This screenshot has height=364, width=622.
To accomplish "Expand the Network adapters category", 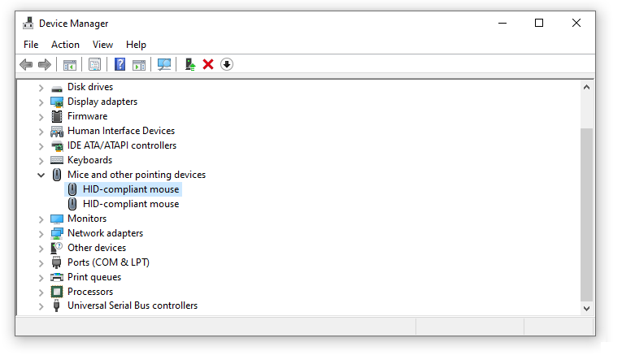I will 41,234.
